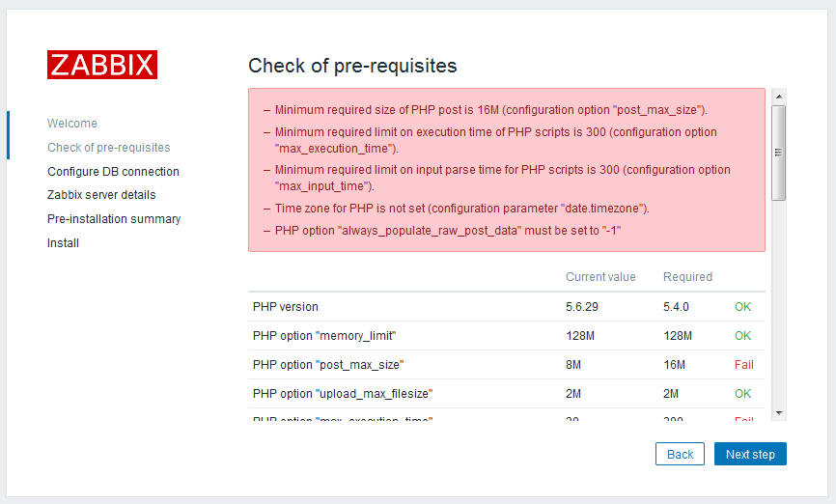
Task: Open Configure DB connection step
Action: [113, 171]
